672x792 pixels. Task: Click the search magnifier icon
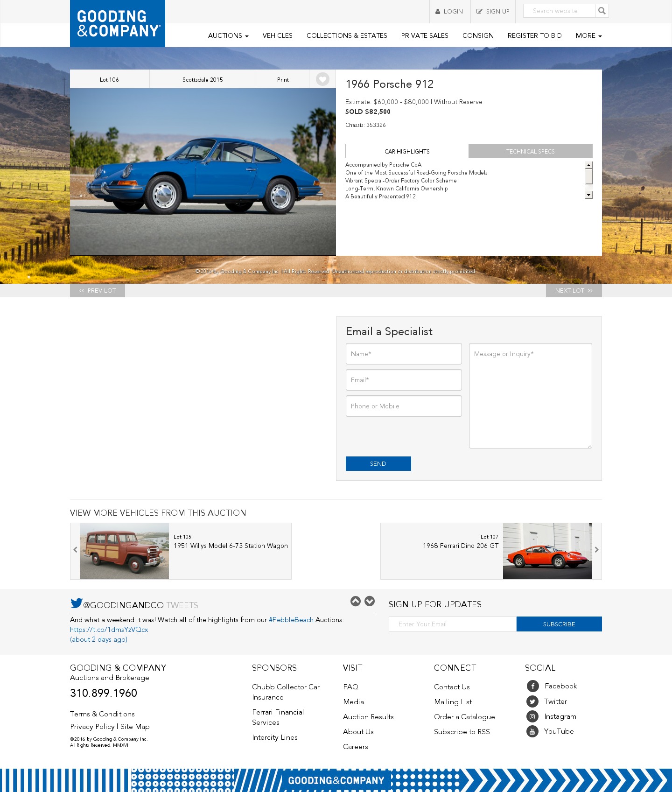pos(602,11)
